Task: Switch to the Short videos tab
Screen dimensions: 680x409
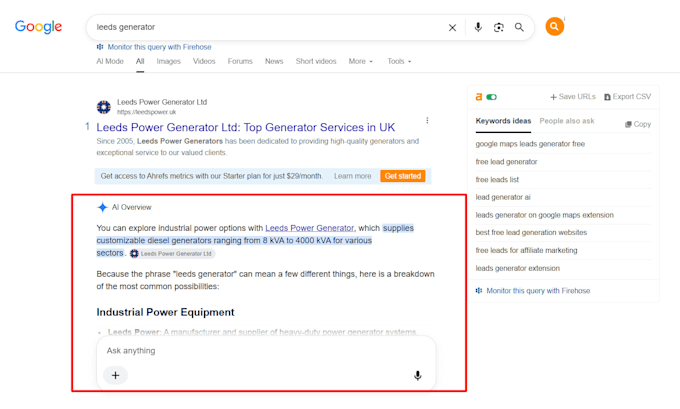Action: [316, 61]
